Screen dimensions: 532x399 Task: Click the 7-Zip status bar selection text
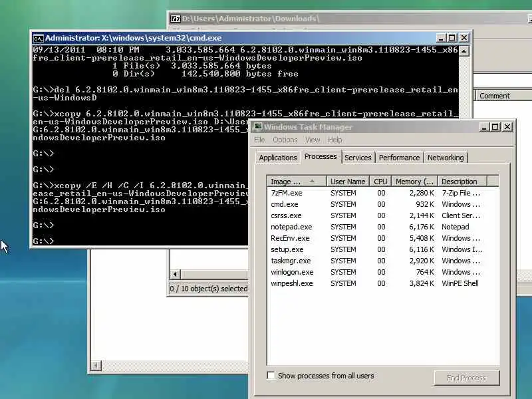click(x=209, y=289)
